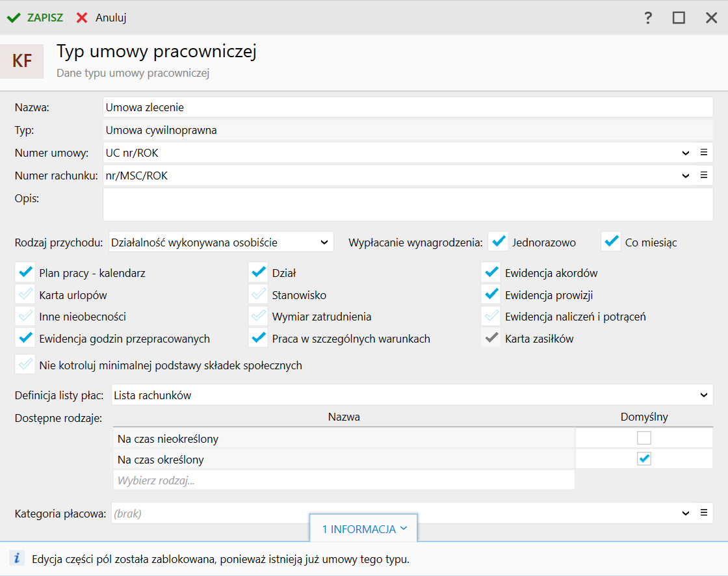Click into the Opis text field

point(408,205)
